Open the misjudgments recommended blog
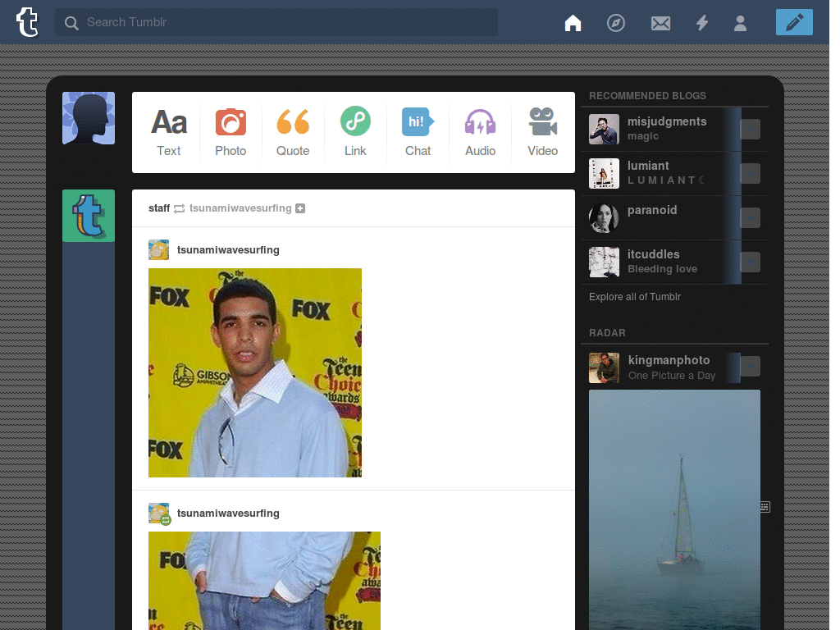Image resolution: width=840 pixels, height=630 pixels. (x=667, y=121)
